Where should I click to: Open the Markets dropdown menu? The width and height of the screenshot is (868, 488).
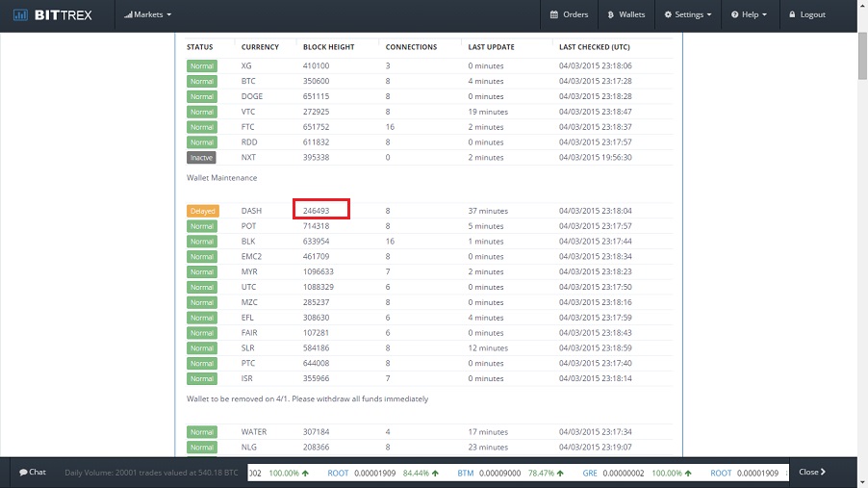[148, 15]
